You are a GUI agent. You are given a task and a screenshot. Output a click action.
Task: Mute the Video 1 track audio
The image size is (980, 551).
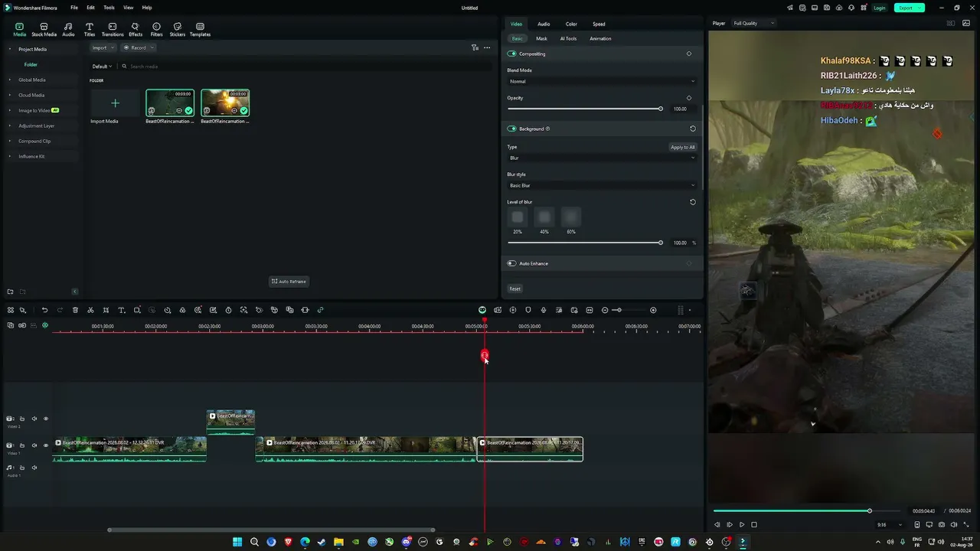click(x=34, y=445)
